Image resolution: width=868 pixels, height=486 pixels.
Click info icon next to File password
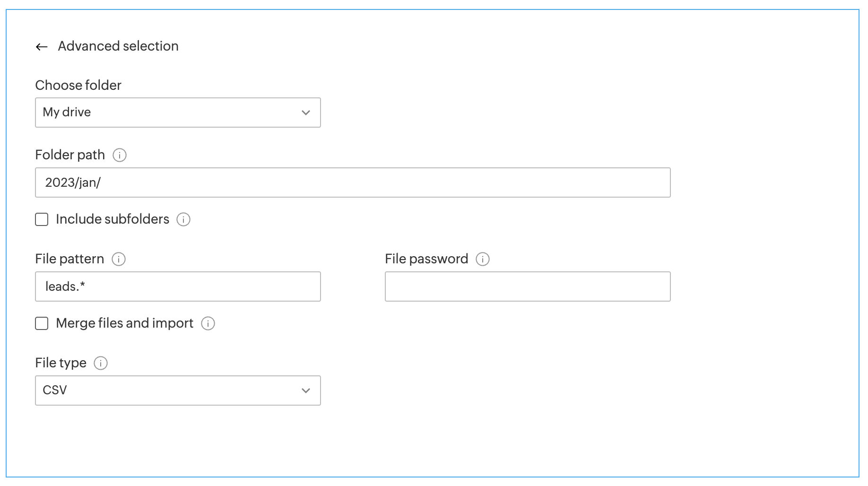coord(483,259)
